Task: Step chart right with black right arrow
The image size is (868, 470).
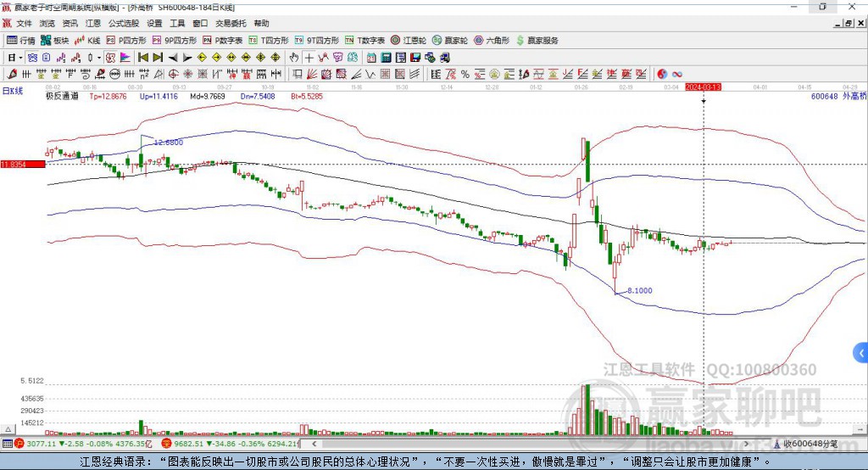Action: pyautogui.click(x=187, y=58)
